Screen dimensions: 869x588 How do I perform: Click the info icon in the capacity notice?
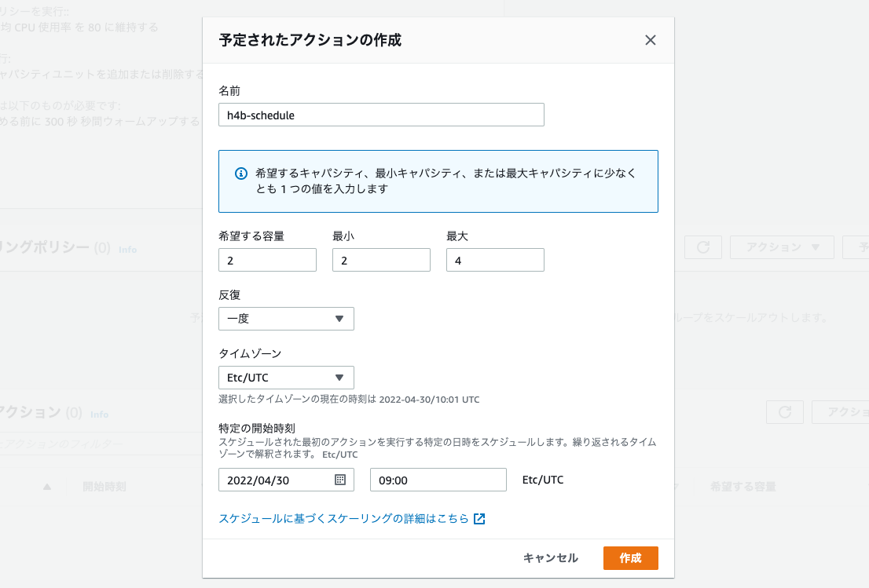click(242, 173)
